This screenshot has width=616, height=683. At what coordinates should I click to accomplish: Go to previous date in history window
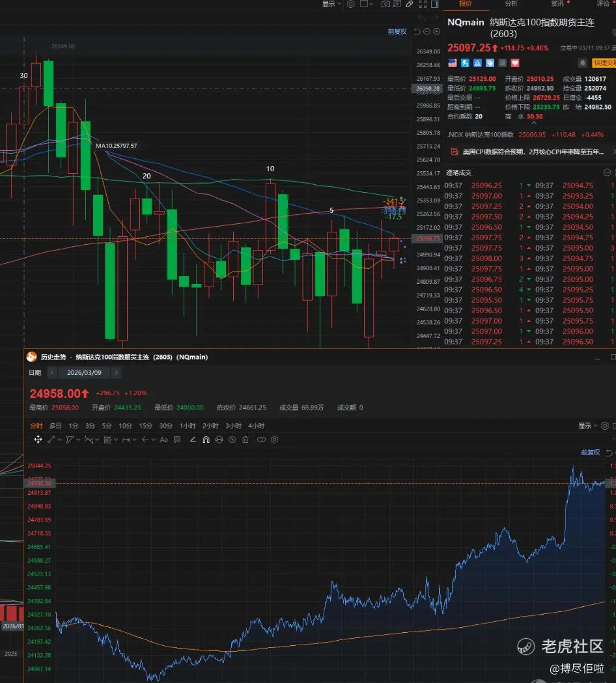pyautogui.click(x=52, y=372)
